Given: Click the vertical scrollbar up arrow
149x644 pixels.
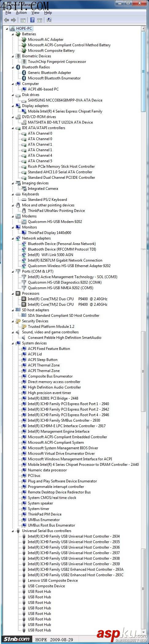Looking at the screenshot, I should pyautogui.click(x=143, y=29).
